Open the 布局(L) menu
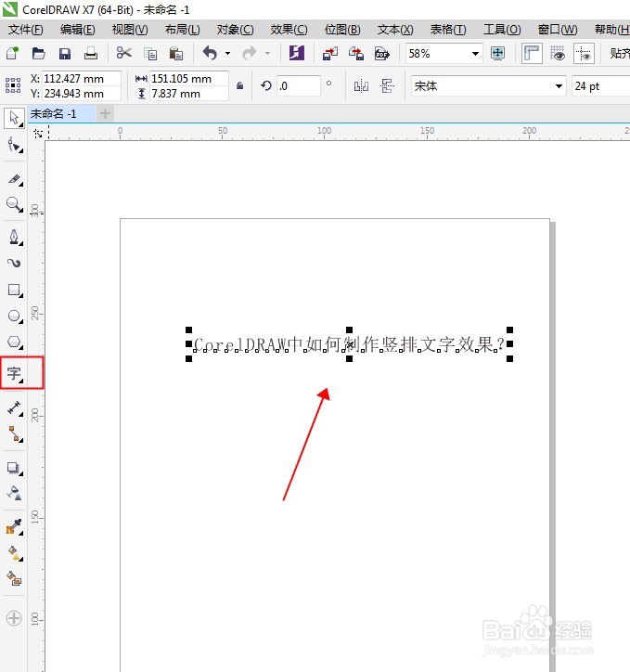630x672 pixels. [183, 30]
